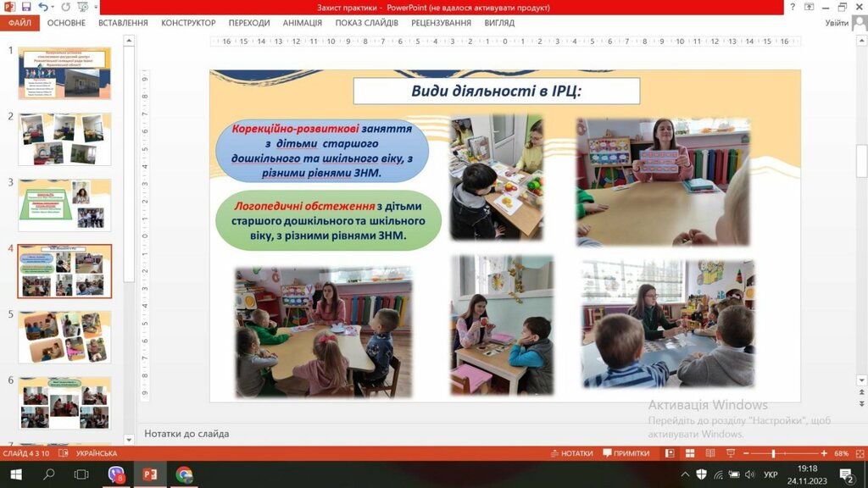The image size is (868, 488).
Task: Expand the Undo history dropdown arrow
Action: point(53,7)
